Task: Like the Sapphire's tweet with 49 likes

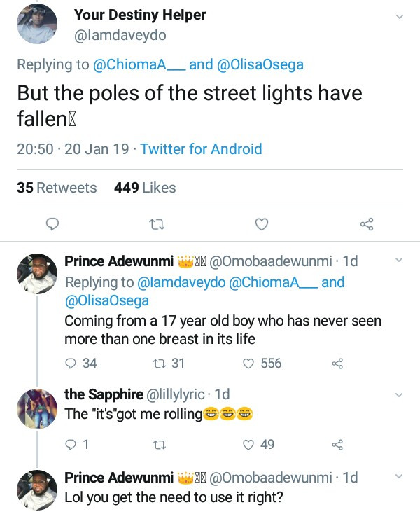Action: (248, 444)
